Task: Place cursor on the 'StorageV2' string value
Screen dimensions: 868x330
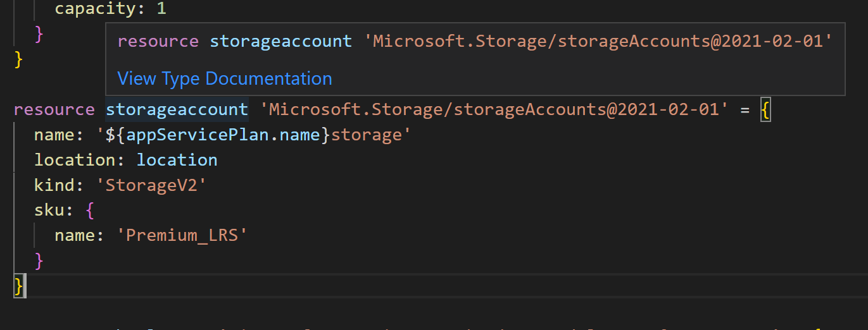Action: (x=149, y=185)
